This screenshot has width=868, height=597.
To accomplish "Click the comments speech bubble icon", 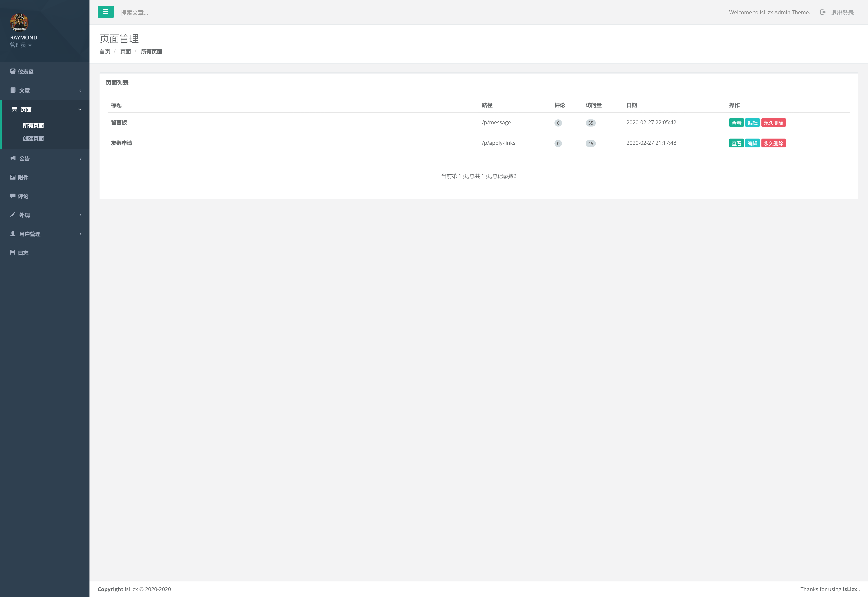I will 13,196.
